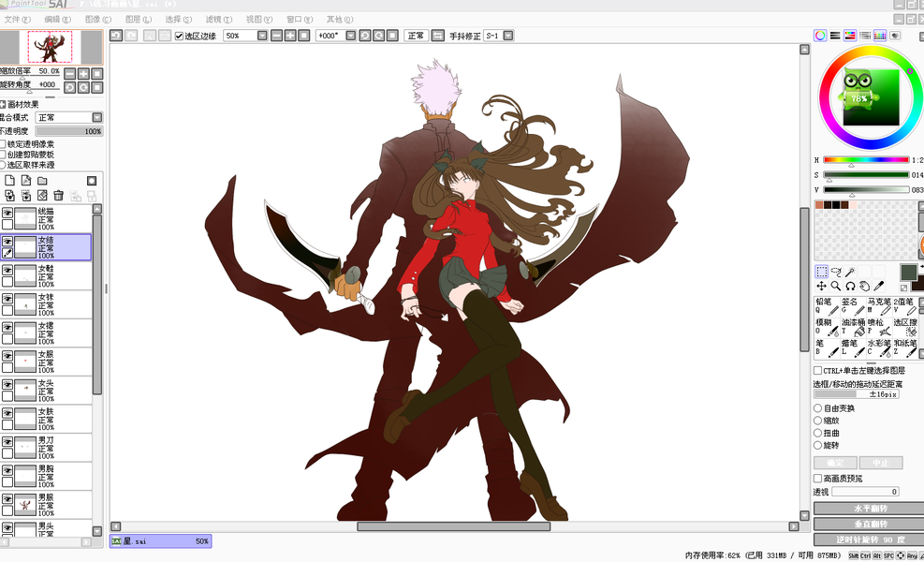Select the lasso selection tool

pos(836,272)
